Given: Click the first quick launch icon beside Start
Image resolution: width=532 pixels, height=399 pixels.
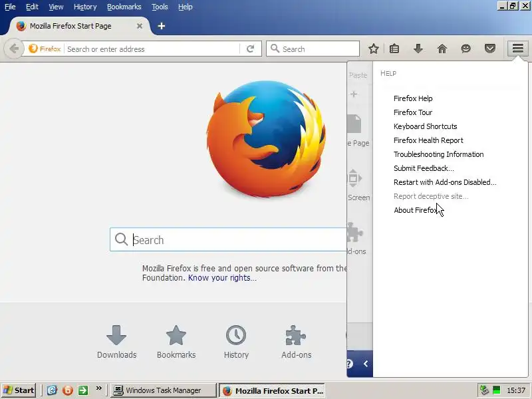Looking at the screenshot, I should (x=52, y=390).
